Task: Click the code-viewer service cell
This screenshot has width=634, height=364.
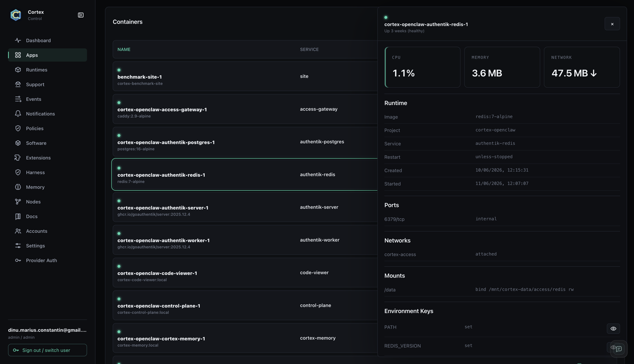Action: [x=314, y=273]
